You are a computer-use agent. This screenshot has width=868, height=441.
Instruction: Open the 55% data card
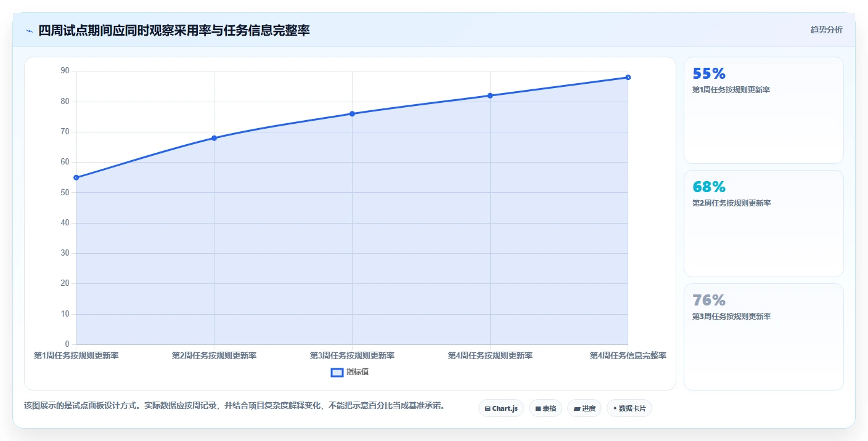[764, 110]
